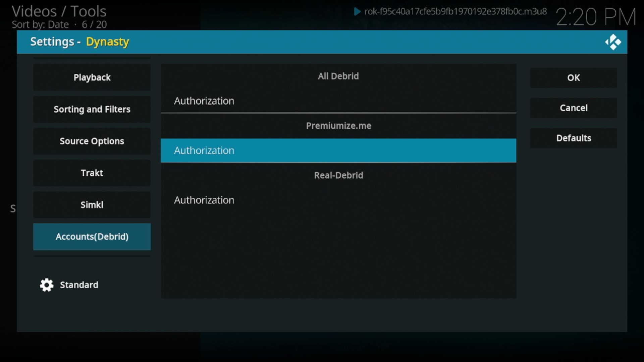Click the Kodi logo icon in the dialog header
644x362 pixels.
(x=613, y=42)
